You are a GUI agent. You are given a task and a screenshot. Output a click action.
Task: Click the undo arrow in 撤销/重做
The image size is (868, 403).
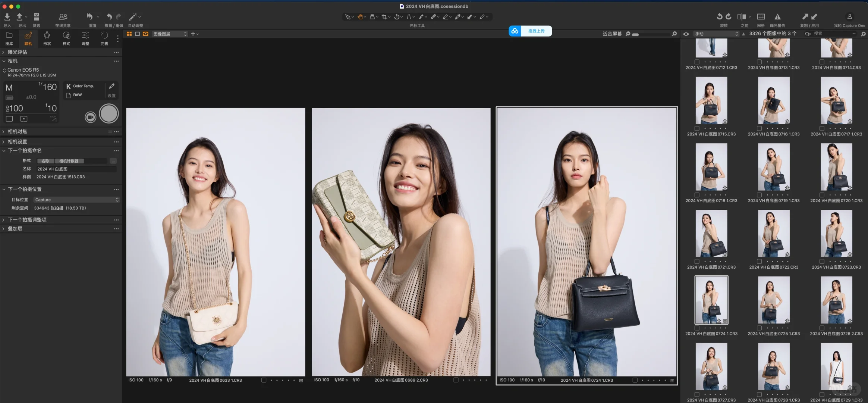(x=109, y=17)
